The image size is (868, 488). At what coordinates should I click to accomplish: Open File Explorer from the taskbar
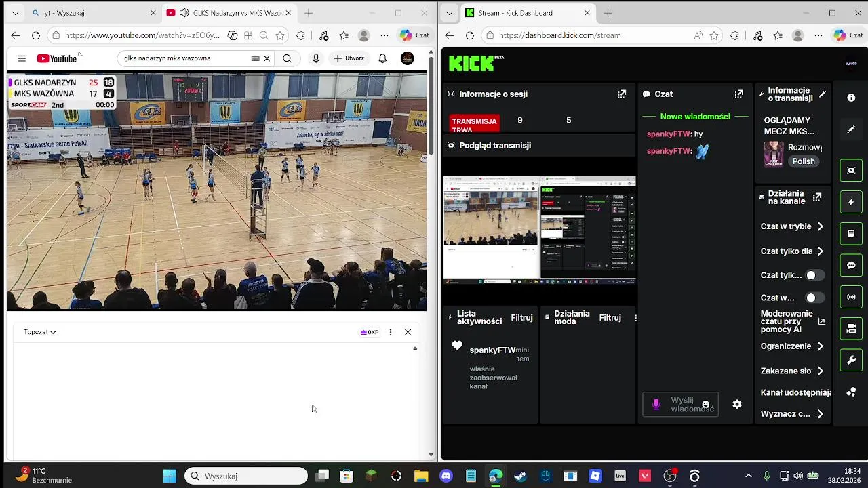(x=421, y=476)
